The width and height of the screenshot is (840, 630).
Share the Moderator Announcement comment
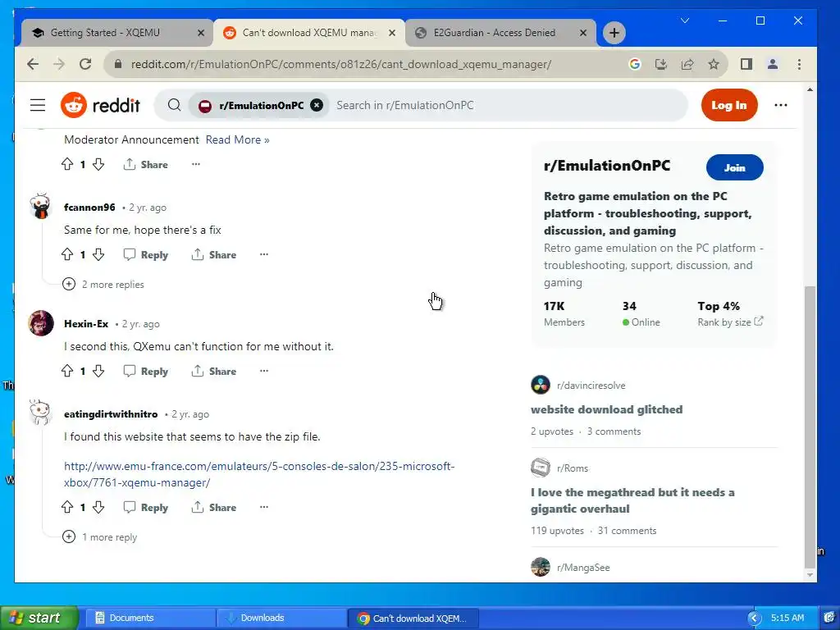pos(145,164)
